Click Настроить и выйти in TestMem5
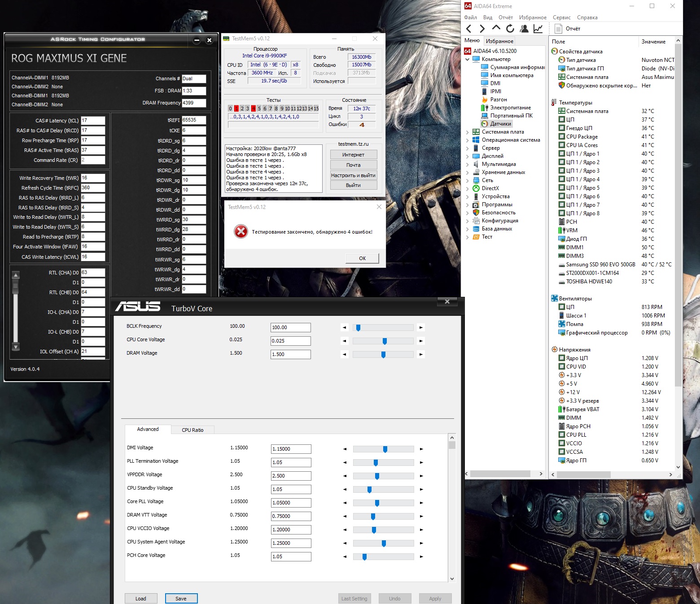 (x=353, y=175)
